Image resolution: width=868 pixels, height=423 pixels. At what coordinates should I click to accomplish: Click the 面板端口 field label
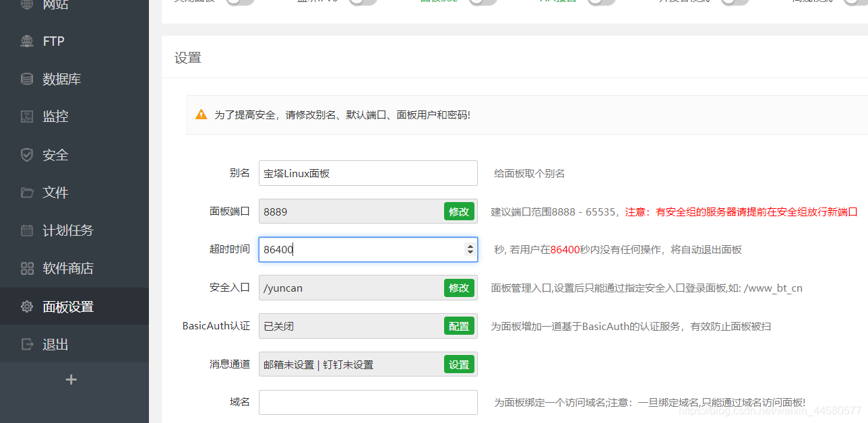[230, 211]
